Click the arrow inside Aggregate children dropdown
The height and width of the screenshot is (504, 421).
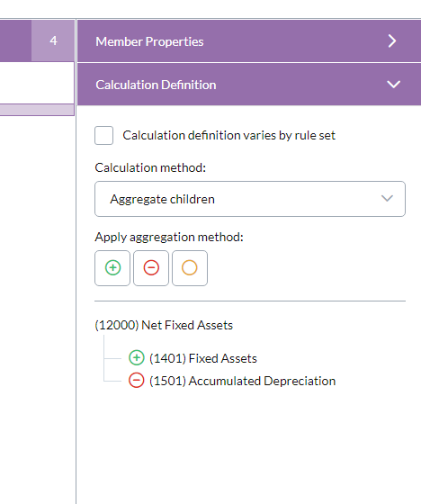(387, 198)
